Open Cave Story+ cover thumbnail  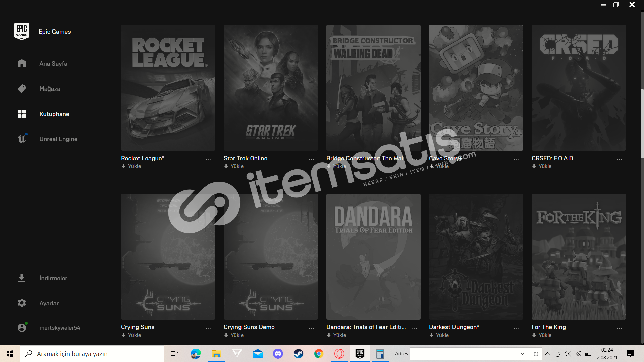point(476,87)
